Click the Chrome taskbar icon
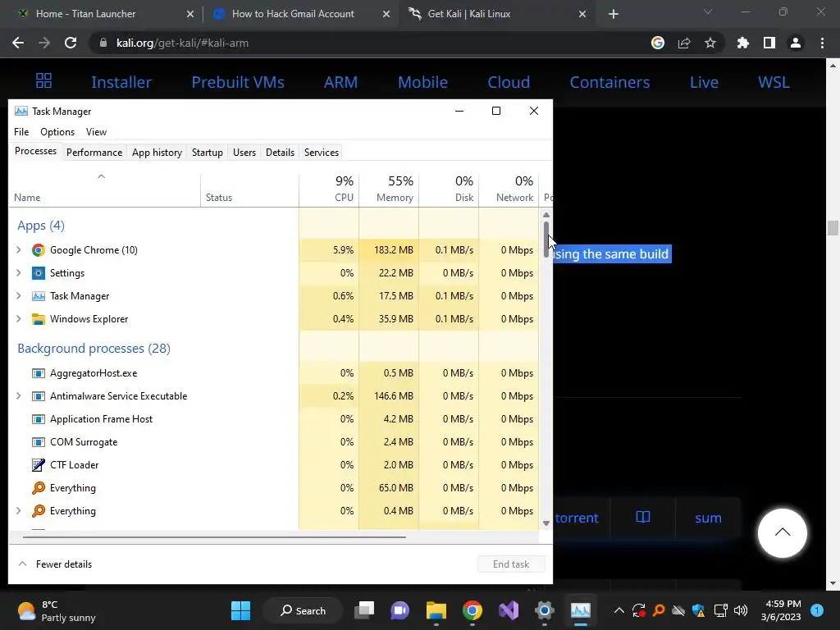Image resolution: width=840 pixels, height=630 pixels. click(x=472, y=610)
